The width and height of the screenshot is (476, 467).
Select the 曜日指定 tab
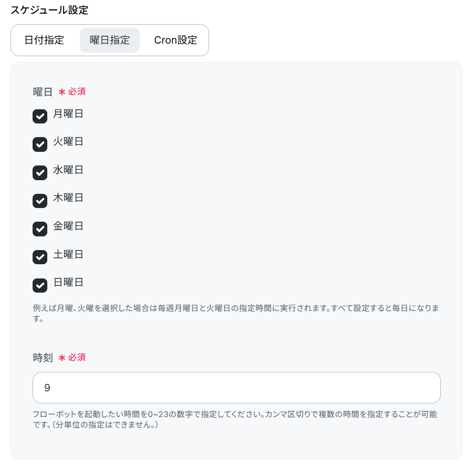[x=110, y=40]
